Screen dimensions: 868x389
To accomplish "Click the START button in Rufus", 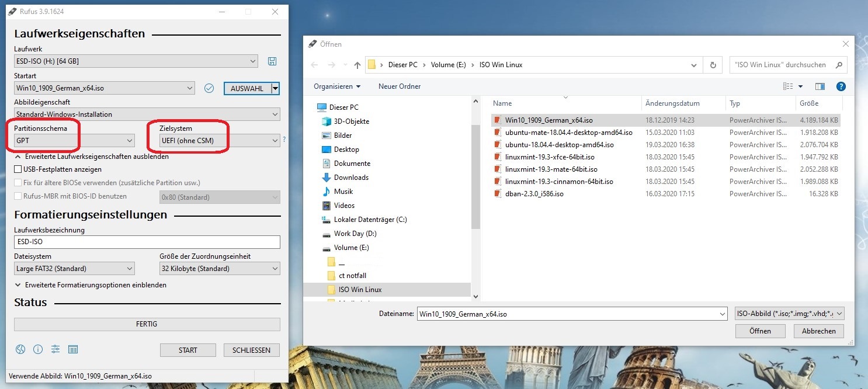I will click(188, 350).
